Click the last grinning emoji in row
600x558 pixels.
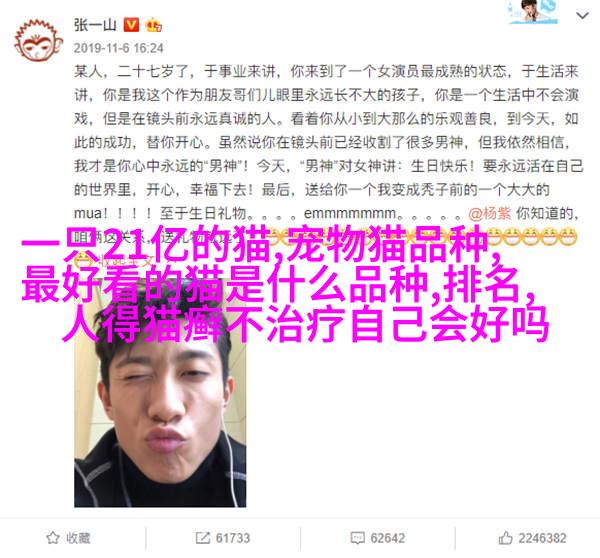pyautogui.click(x=568, y=237)
